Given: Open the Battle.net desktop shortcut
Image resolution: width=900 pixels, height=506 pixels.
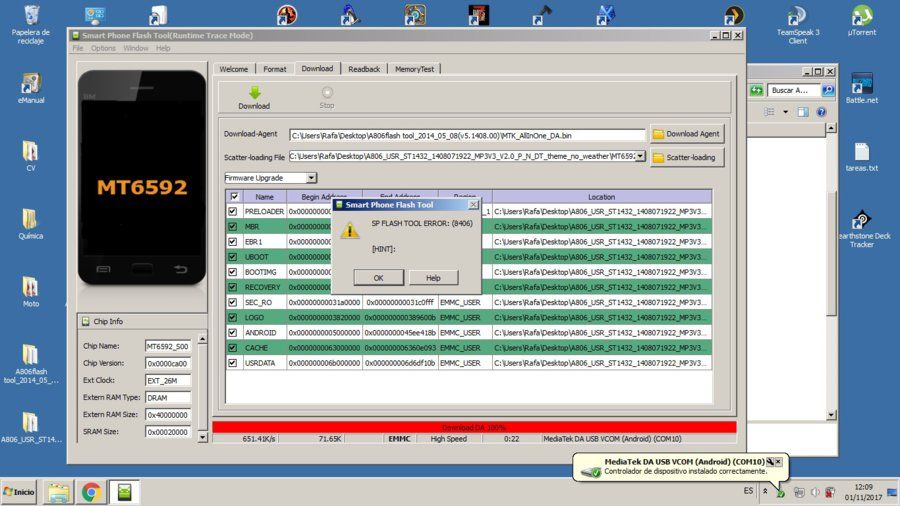Looking at the screenshot, I should click(862, 87).
